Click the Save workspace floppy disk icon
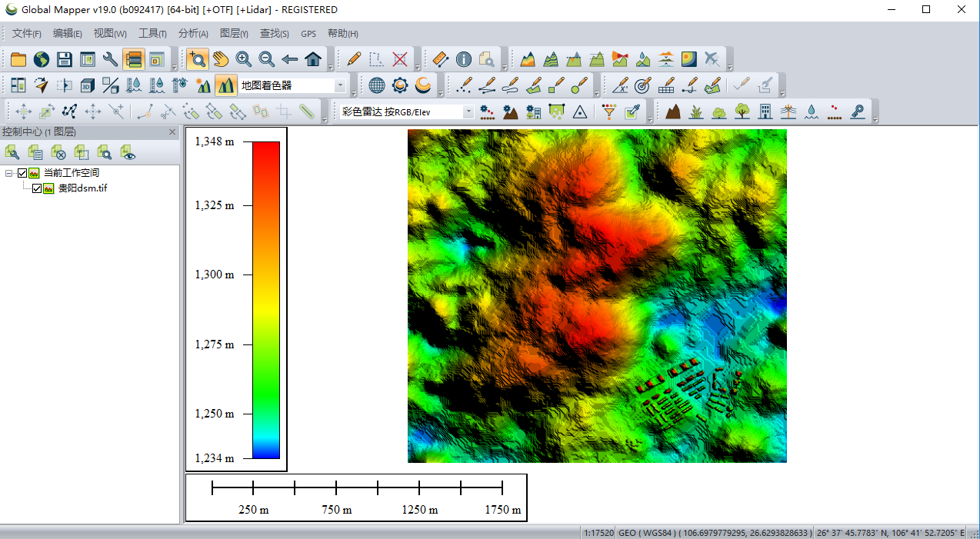 click(x=65, y=59)
